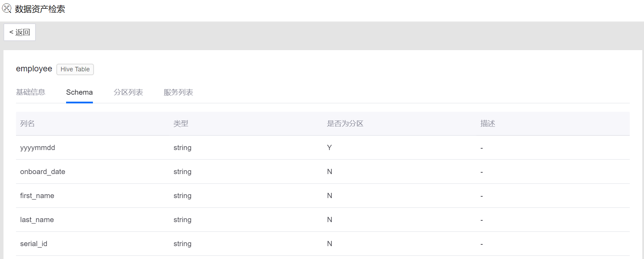
Task: Click the 描述 column header
Action: point(487,124)
